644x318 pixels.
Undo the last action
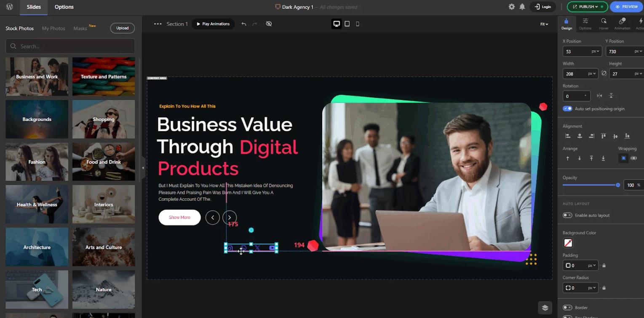click(243, 24)
